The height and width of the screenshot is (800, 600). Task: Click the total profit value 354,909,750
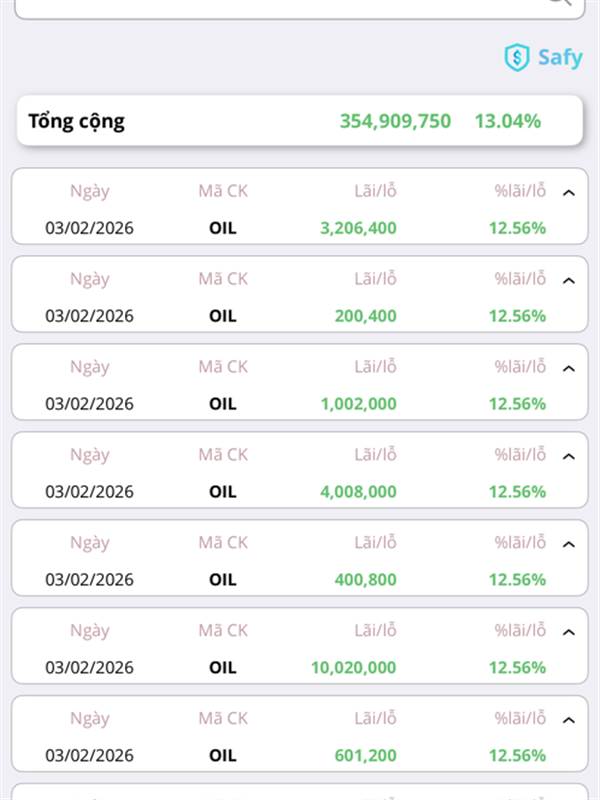click(x=395, y=122)
